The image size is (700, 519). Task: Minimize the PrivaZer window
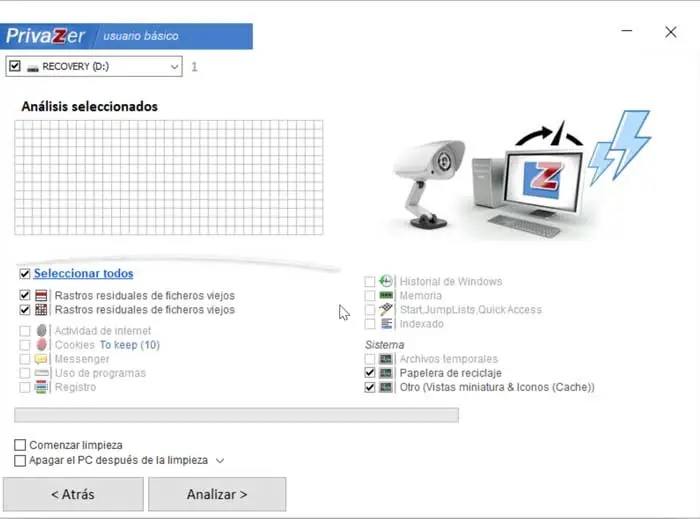627,31
